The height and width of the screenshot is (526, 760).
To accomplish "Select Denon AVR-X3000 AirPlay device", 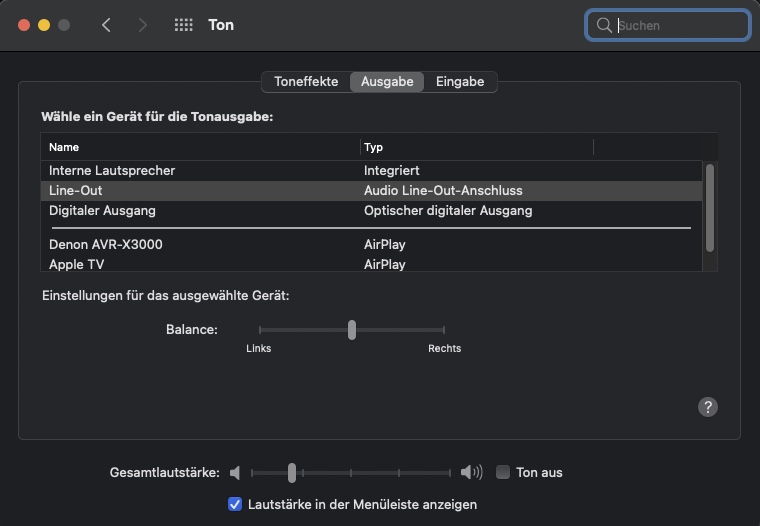I will pos(106,245).
